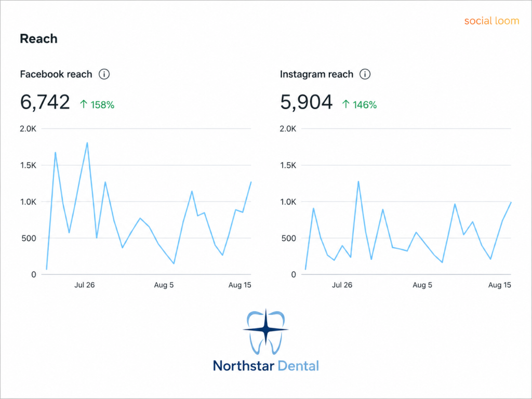Click the 146% increase figure
Image resolution: width=532 pixels, height=399 pixels.
coord(365,105)
